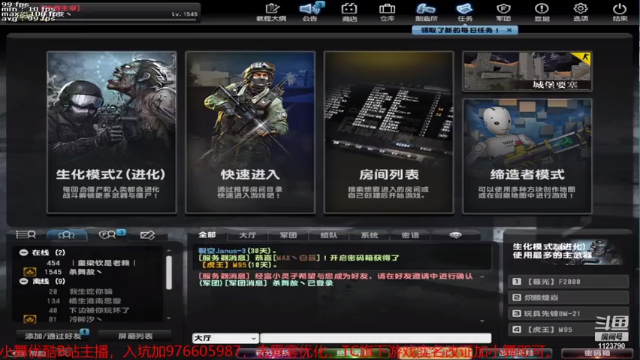Click the chat message input field
The width and height of the screenshot is (640, 360).
(376, 338)
